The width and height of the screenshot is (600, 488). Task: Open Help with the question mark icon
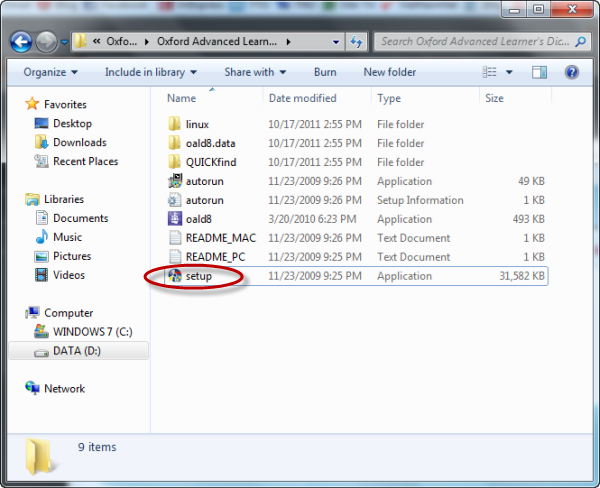click(x=572, y=72)
